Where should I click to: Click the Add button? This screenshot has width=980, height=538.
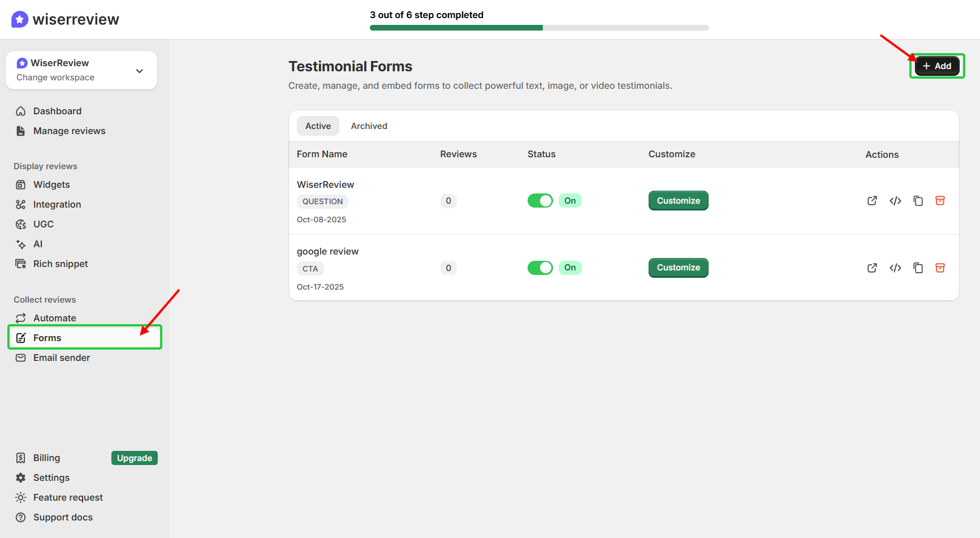(x=937, y=66)
